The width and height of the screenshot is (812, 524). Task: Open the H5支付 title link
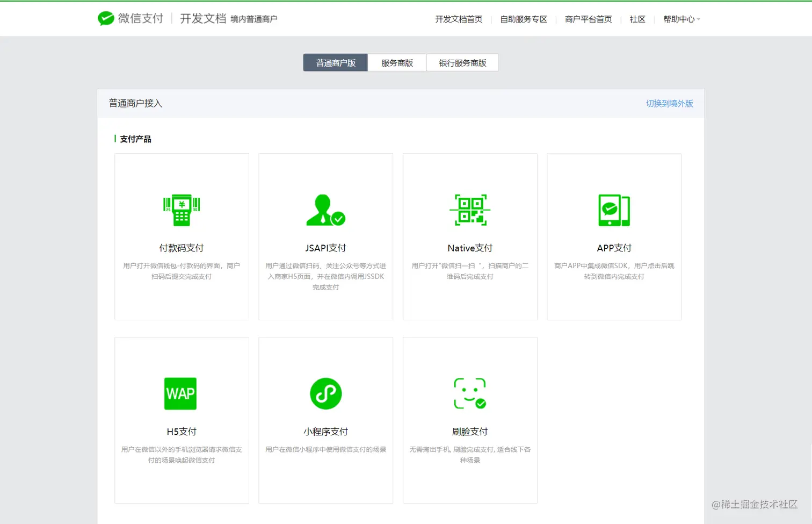tap(182, 432)
